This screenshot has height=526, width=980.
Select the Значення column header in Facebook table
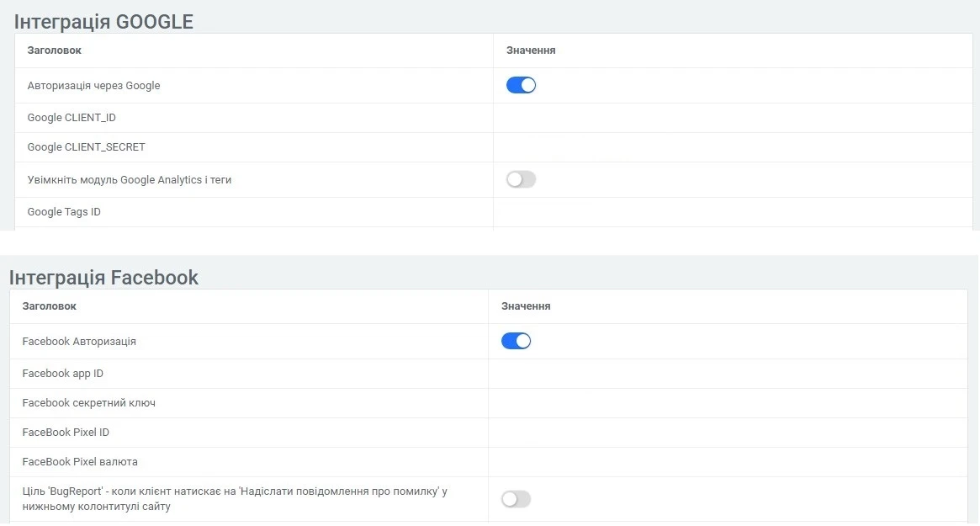tap(526, 306)
